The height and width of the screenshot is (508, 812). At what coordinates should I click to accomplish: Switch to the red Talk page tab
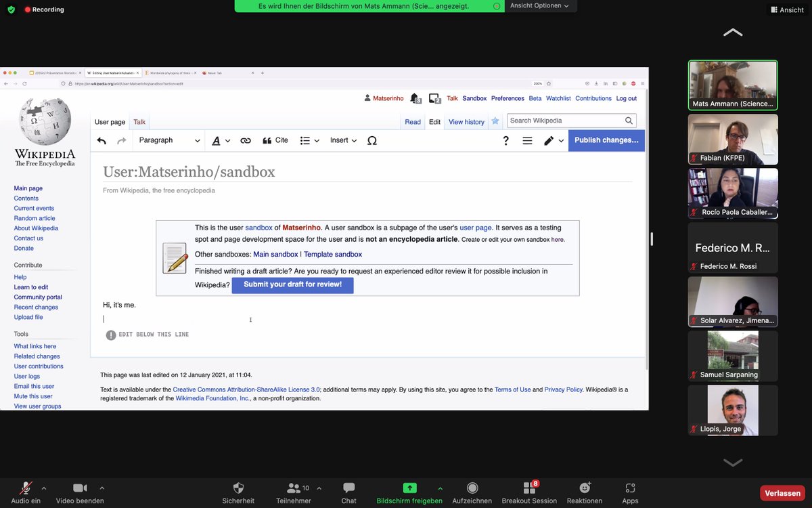[x=139, y=122]
